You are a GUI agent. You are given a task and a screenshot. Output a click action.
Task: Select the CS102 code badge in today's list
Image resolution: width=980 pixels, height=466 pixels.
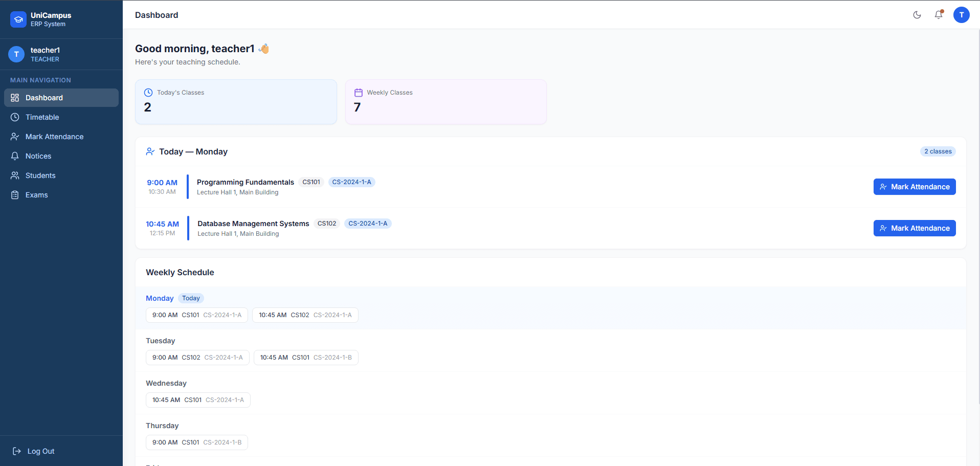(x=327, y=224)
